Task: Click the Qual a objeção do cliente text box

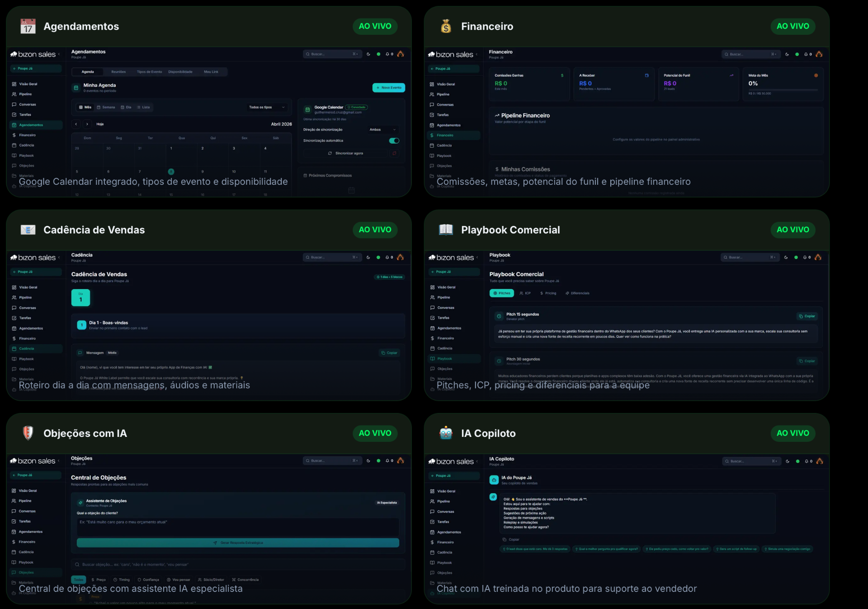Action: pyautogui.click(x=238, y=527)
